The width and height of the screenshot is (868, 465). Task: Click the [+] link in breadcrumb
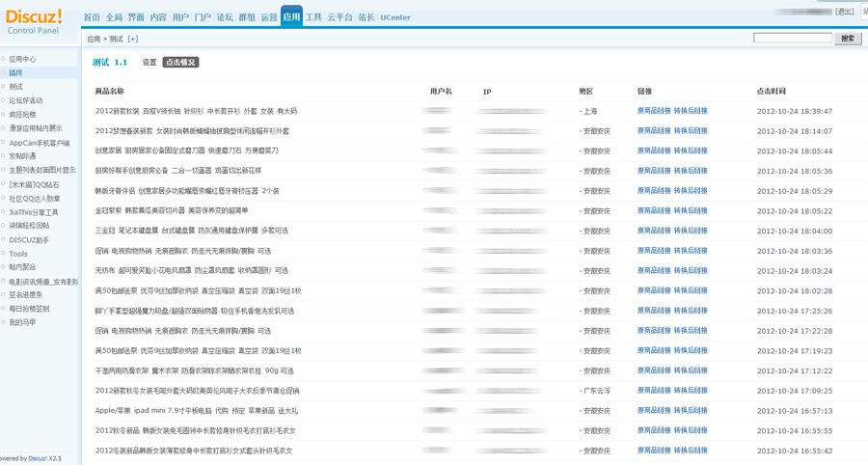(x=133, y=39)
